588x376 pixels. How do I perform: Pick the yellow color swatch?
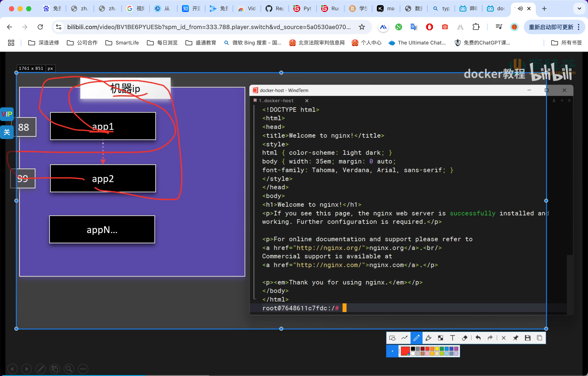coord(437,349)
